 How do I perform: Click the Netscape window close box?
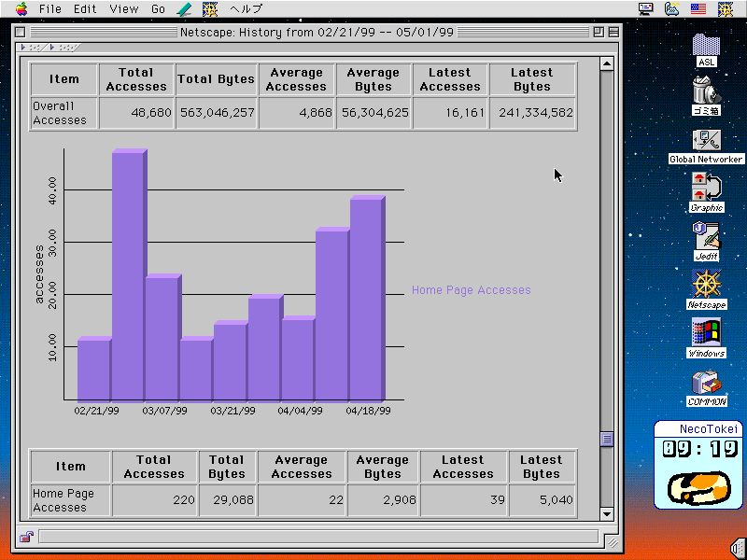coord(20,32)
